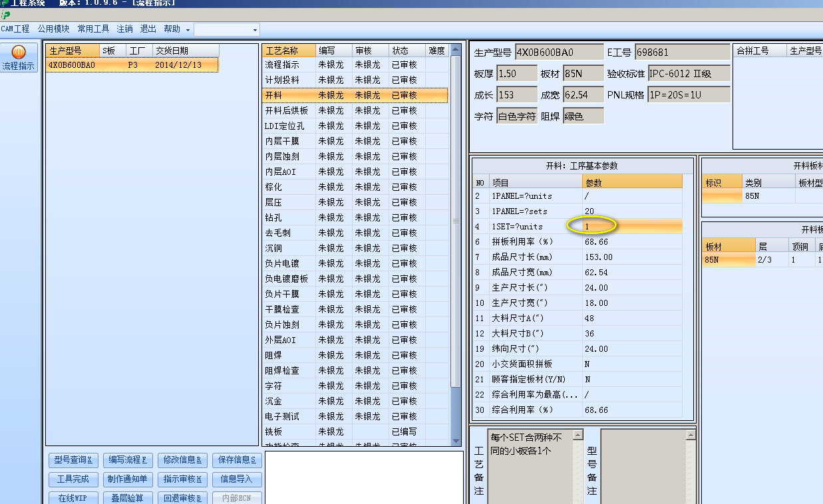Click the PNL规格 field

click(x=689, y=95)
